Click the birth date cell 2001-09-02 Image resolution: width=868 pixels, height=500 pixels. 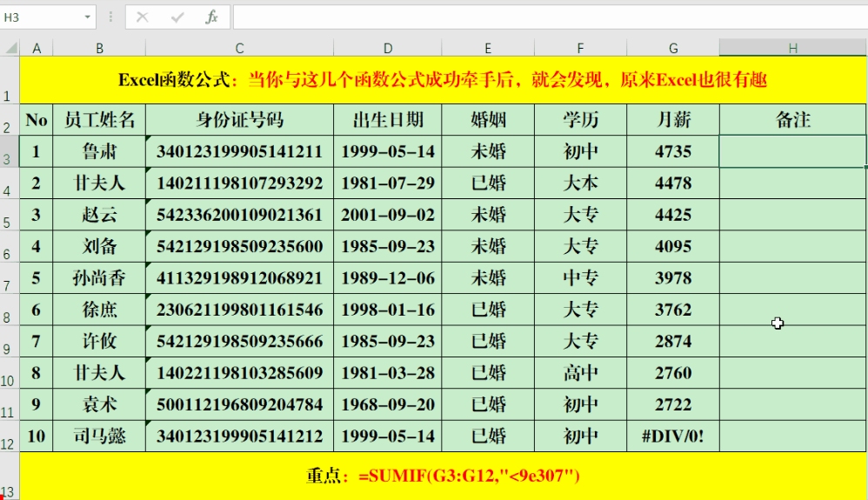click(388, 215)
